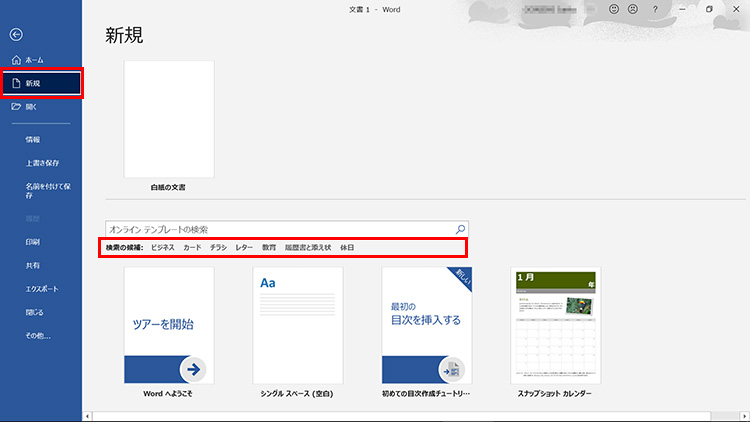The width and height of the screenshot is (750, 422).
Task: Open その他... in the sidebar
Action: tap(38, 336)
